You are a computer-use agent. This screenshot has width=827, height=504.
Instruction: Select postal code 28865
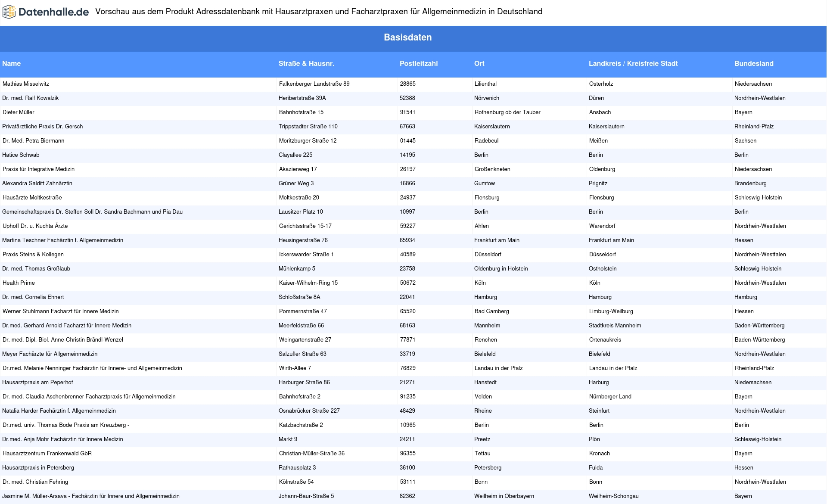408,84
